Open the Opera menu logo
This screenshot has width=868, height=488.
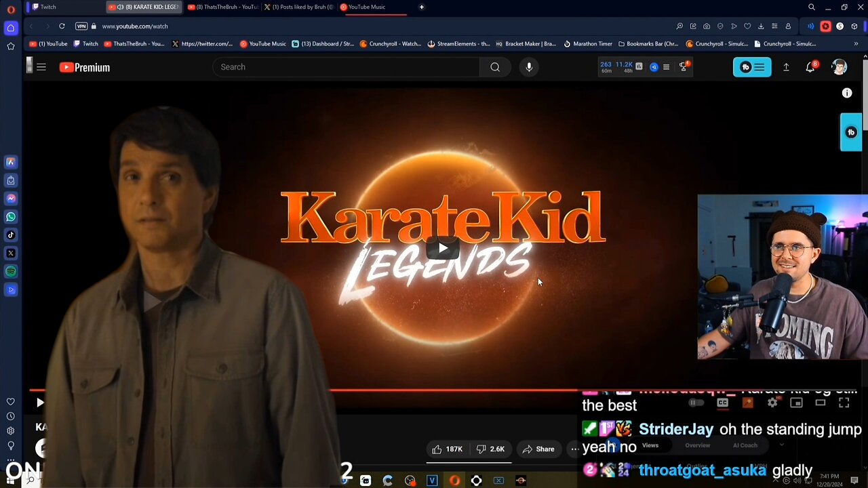point(10,9)
